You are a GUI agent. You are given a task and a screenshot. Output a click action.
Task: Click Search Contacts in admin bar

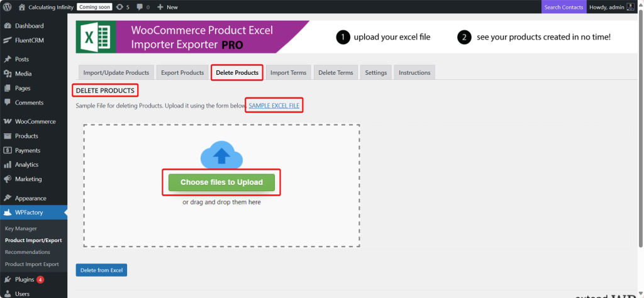[x=563, y=7]
